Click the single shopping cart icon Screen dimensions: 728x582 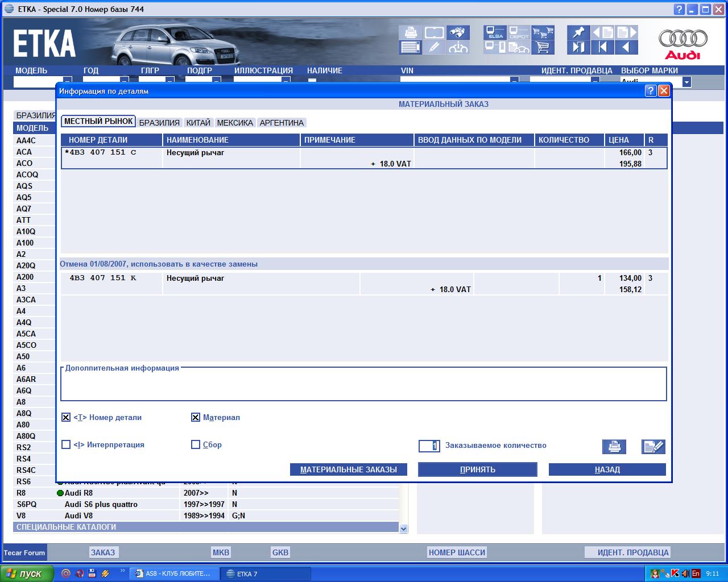[x=543, y=47]
